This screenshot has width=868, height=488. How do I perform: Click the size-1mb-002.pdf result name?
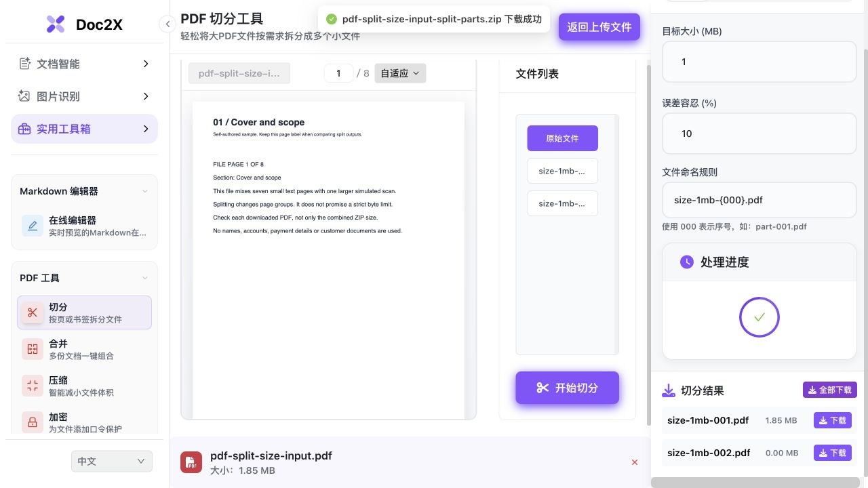click(709, 453)
